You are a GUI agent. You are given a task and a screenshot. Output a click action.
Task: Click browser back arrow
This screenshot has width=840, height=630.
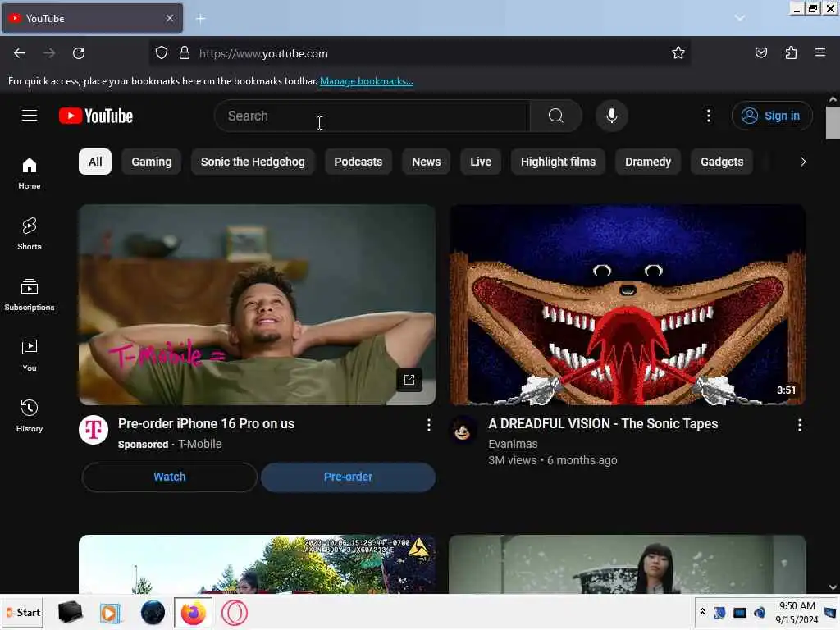click(x=20, y=53)
